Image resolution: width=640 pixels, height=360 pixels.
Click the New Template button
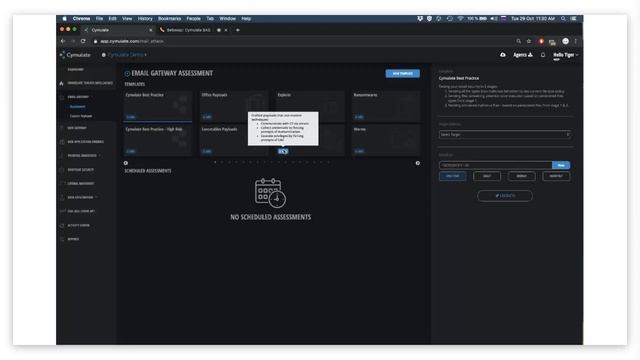[402, 73]
